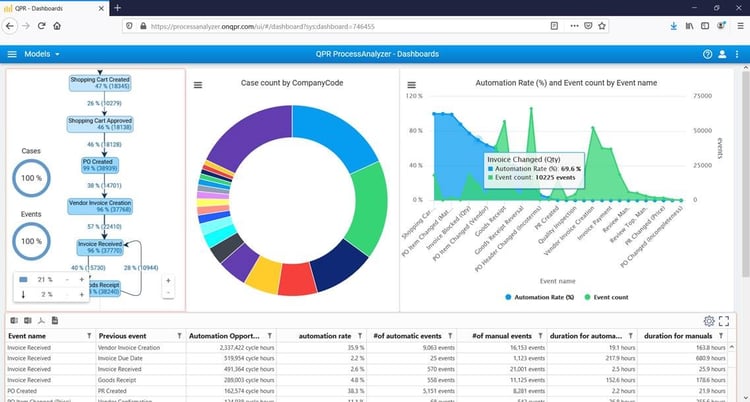The image size is (750, 402).
Task: Toggle browser sidebar icon
Action: (x=705, y=26)
